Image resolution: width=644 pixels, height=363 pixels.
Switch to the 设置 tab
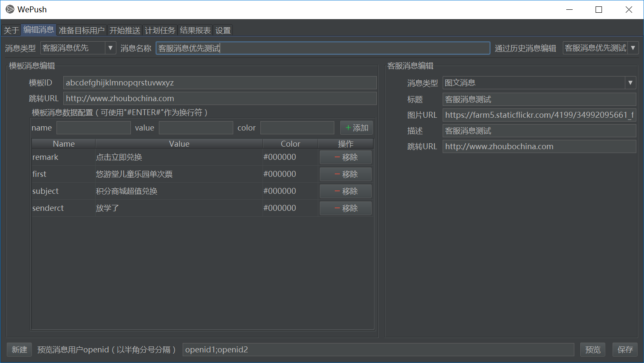223,30
